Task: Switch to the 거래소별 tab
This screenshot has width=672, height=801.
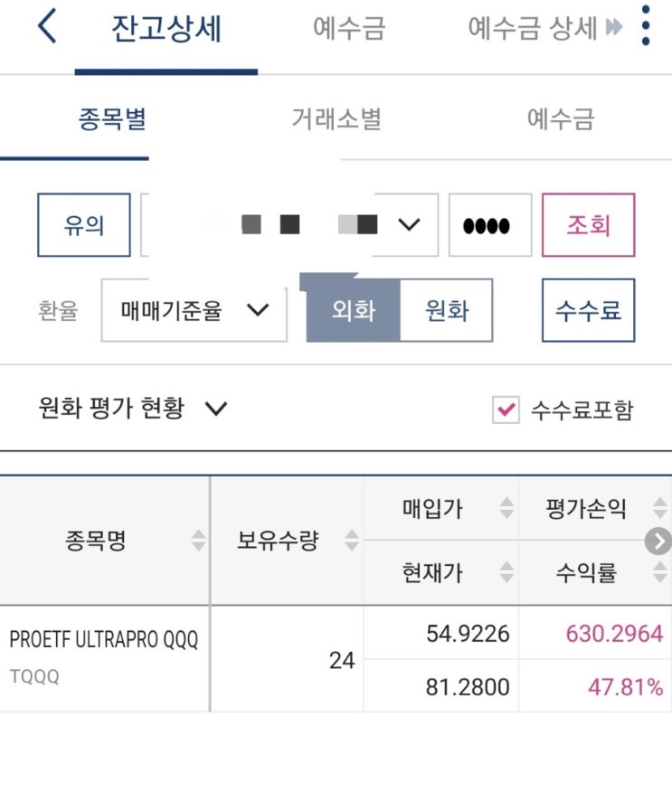Action: click(x=336, y=119)
